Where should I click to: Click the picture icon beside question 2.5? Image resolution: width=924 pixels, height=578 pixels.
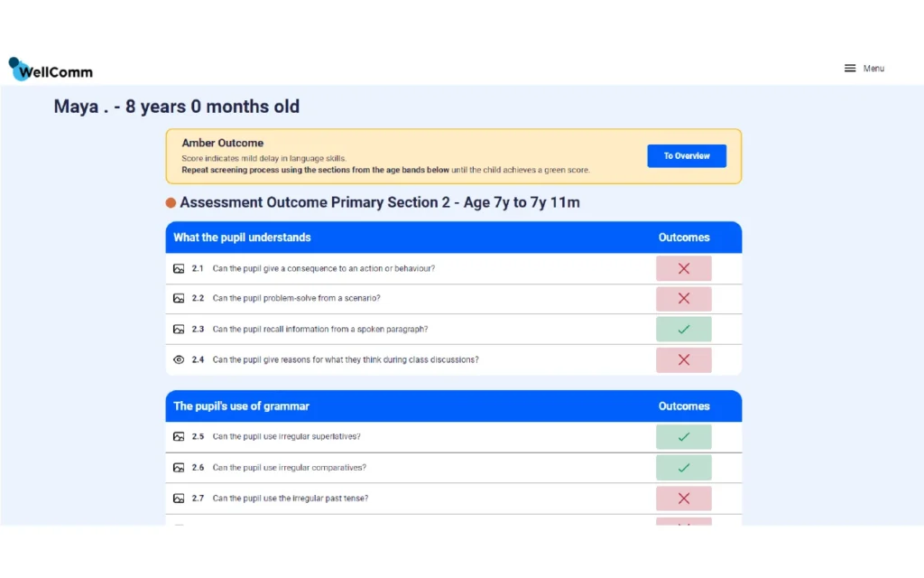click(179, 437)
